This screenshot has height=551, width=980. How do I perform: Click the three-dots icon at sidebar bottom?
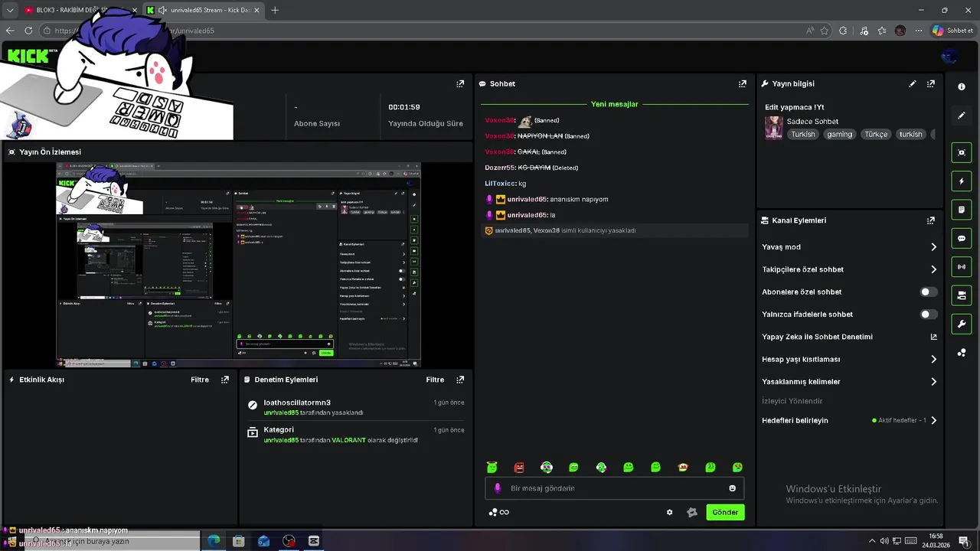pos(962,353)
